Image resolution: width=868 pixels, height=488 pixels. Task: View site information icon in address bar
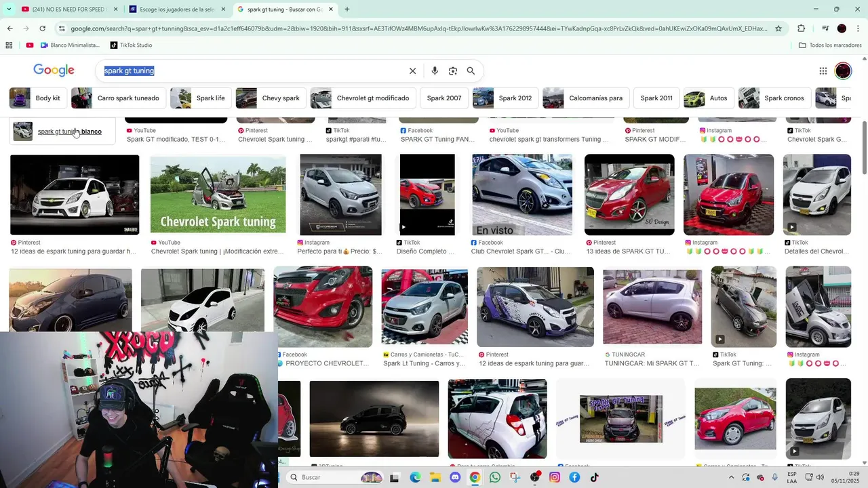coord(62,28)
